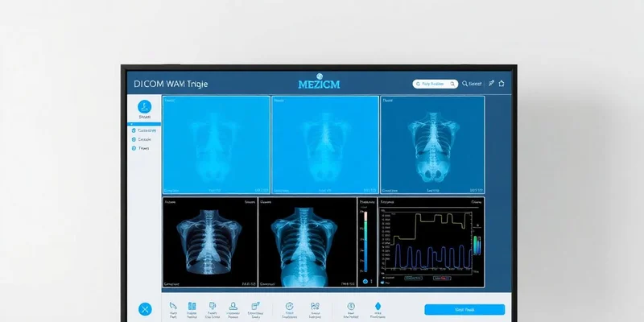The width and height of the screenshot is (644, 322).
Task: Open the first sidebar menu item
Action: click(144, 130)
